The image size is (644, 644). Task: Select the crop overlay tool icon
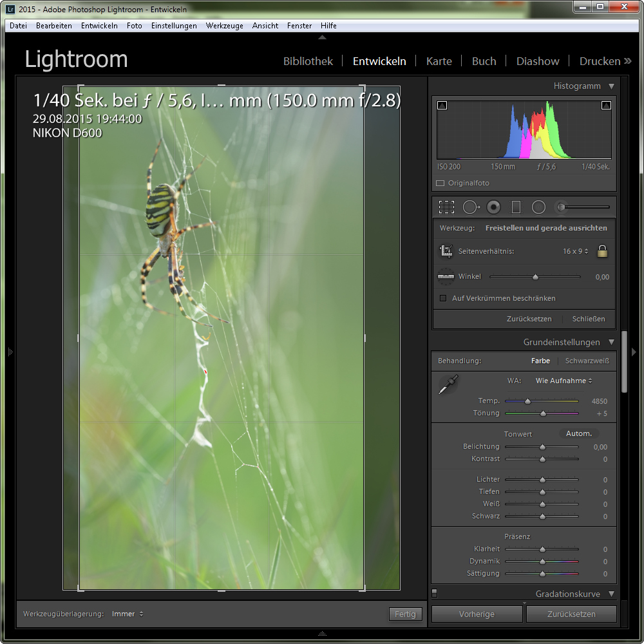[446, 207]
